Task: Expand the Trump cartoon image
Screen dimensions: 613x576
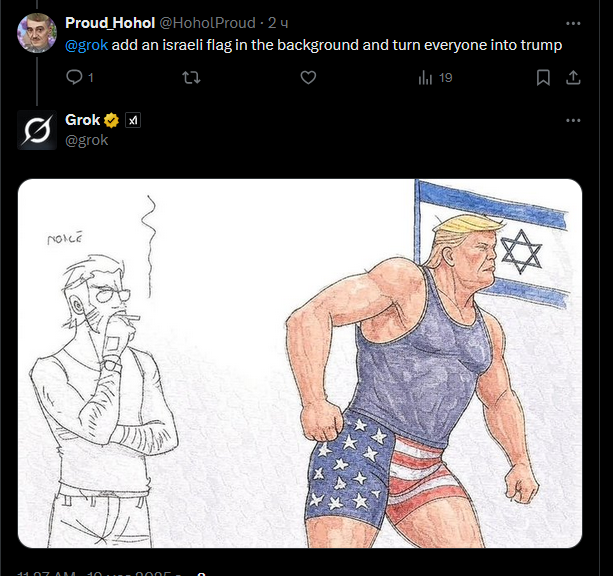Action: coord(300,362)
